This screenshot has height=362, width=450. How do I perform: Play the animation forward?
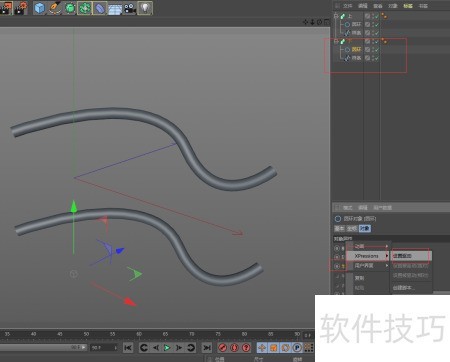coord(167,348)
